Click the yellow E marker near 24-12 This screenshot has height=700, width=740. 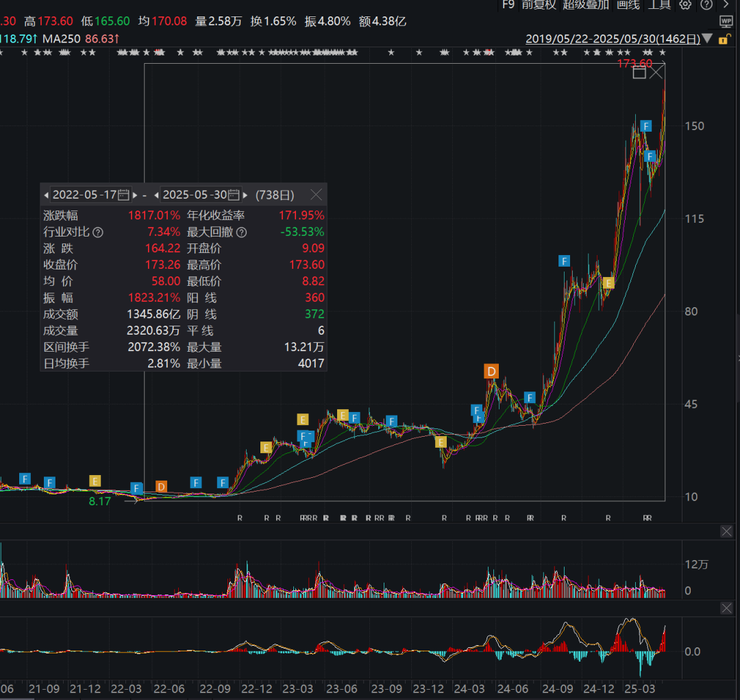point(608,283)
